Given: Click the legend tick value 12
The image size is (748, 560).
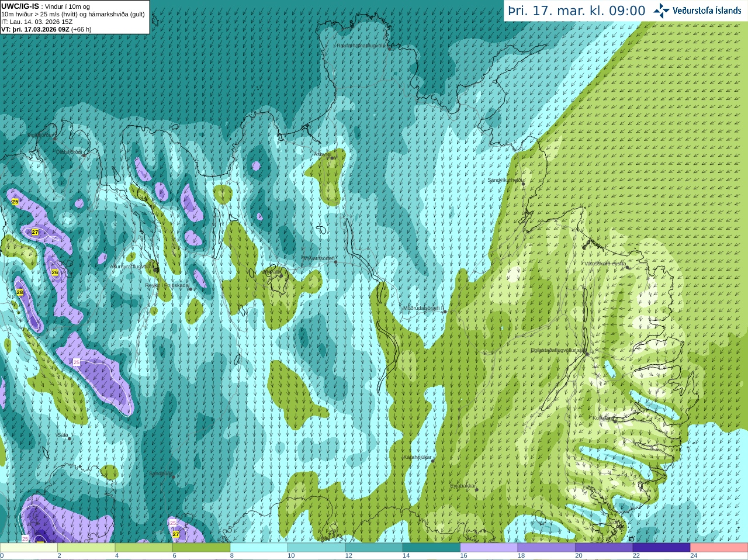Looking at the screenshot, I should coord(348,556).
